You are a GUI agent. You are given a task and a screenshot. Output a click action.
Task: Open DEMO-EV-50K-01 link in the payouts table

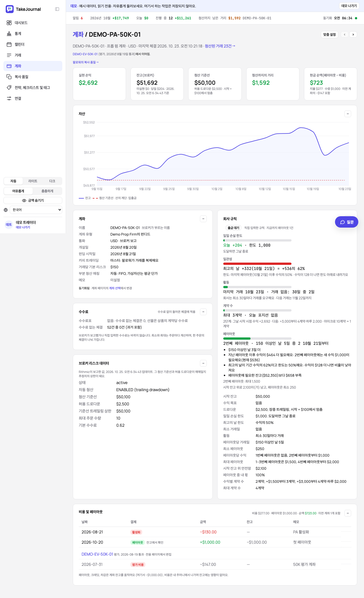[x=97, y=554]
